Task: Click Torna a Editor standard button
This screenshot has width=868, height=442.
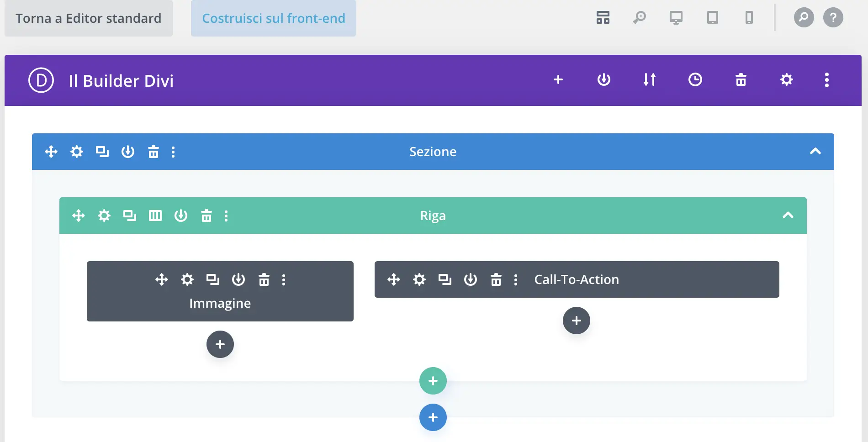Action: (88, 18)
